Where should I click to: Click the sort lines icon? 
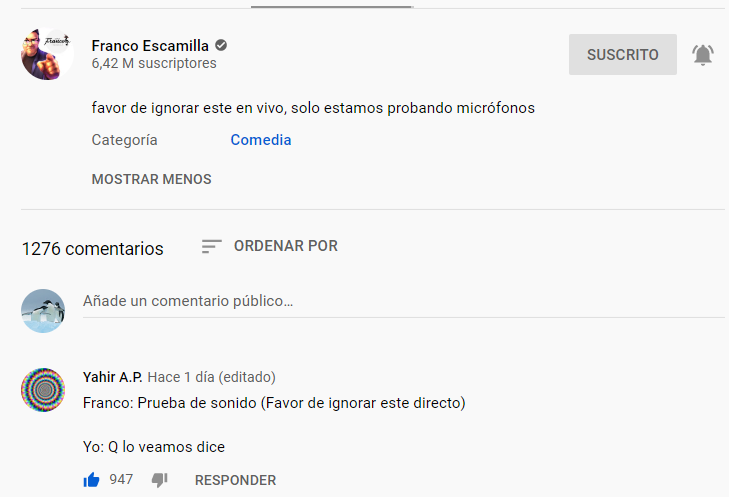coord(212,246)
